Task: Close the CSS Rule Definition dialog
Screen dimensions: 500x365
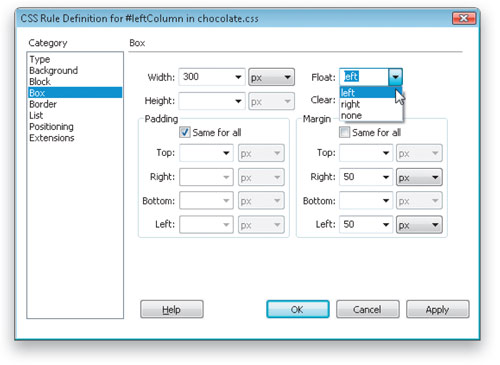Action: [x=464, y=18]
